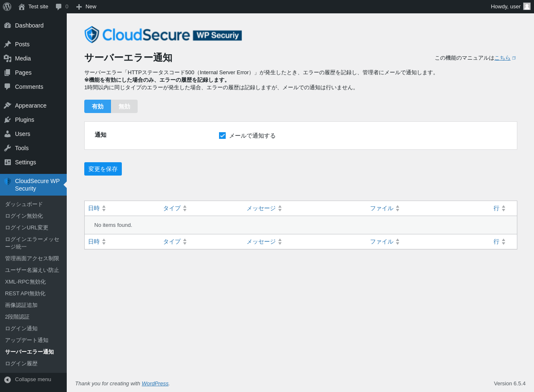The height and width of the screenshot is (392, 534).
Task: Click the 変更を保存 button
Action: point(103,169)
